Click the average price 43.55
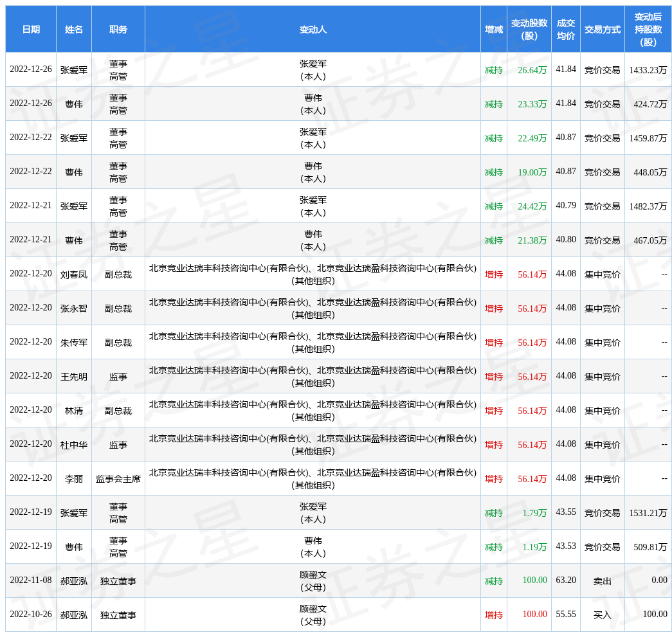Image resolution: width=672 pixels, height=637 pixels. tap(566, 512)
